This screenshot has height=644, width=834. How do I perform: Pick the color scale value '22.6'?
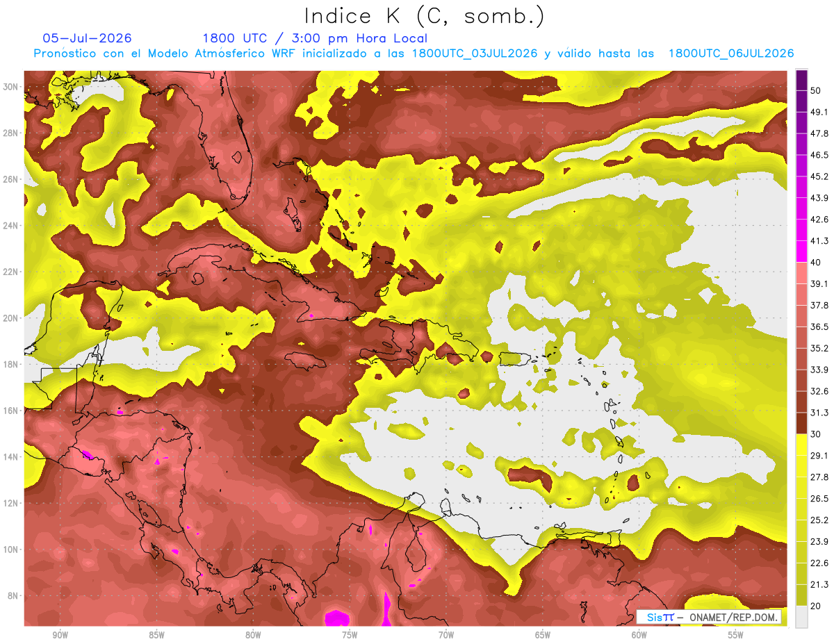pyautogui.click(x=819, y=563)
